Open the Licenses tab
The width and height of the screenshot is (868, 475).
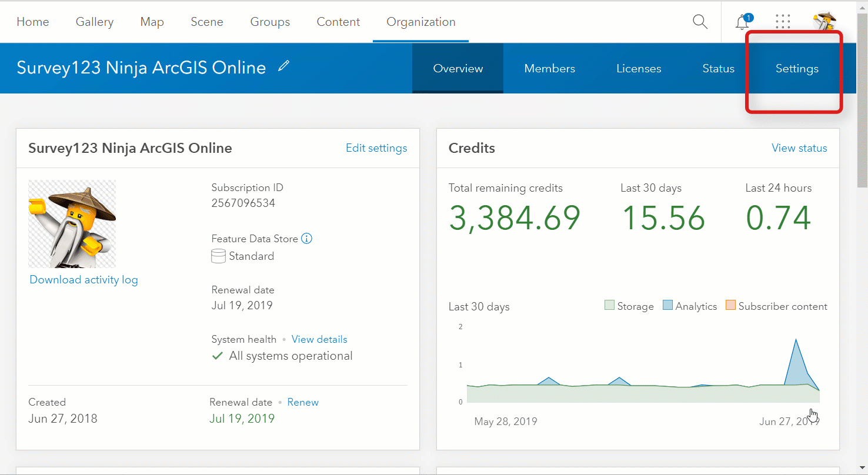click(639, 69)
